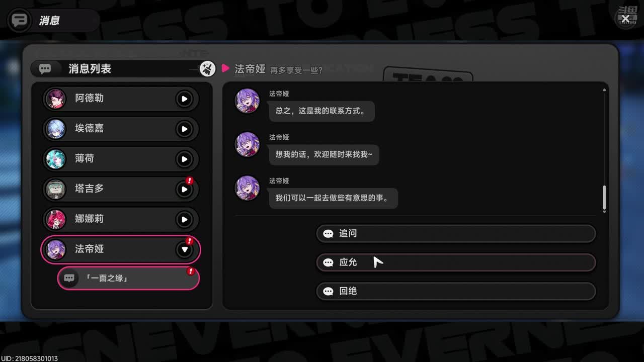
Task: Close the messages screen with X
Action: point(625,19)
